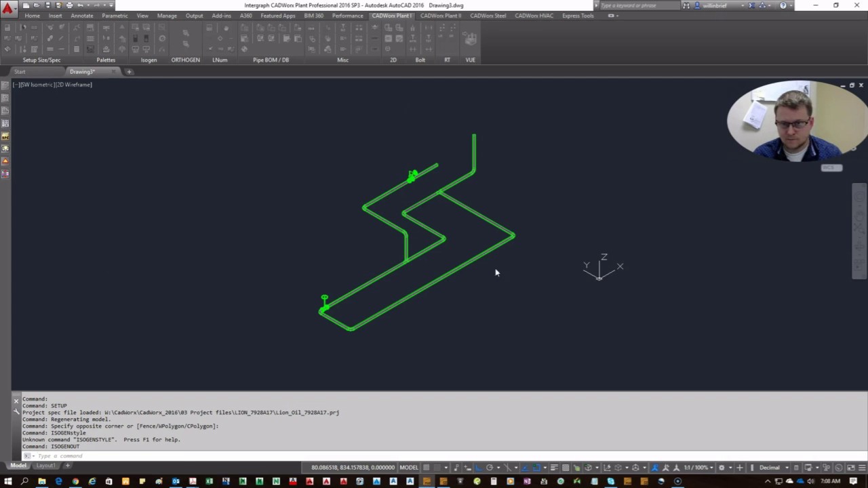Toggle transparency display in status bar
Screen dimensions: 868x488
(566, 468)
